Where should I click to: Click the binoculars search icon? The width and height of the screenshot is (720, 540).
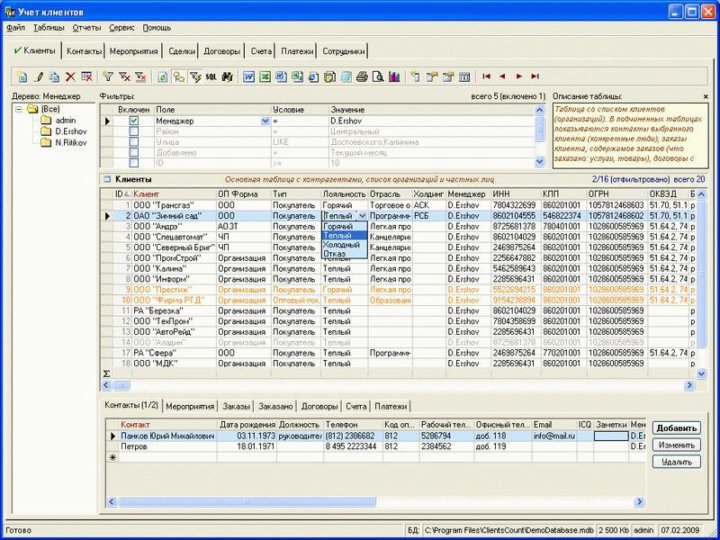(x=227, y=77)
